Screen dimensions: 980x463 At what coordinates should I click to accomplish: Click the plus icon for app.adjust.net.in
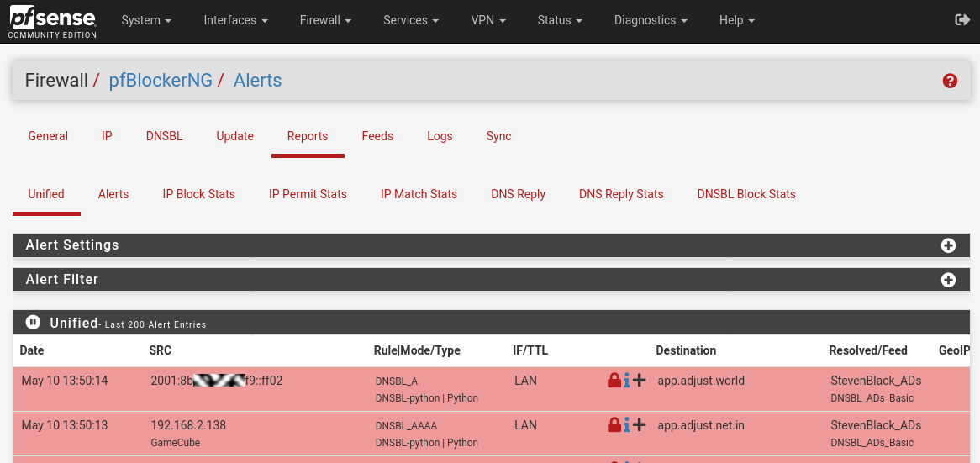click(639, 425)
